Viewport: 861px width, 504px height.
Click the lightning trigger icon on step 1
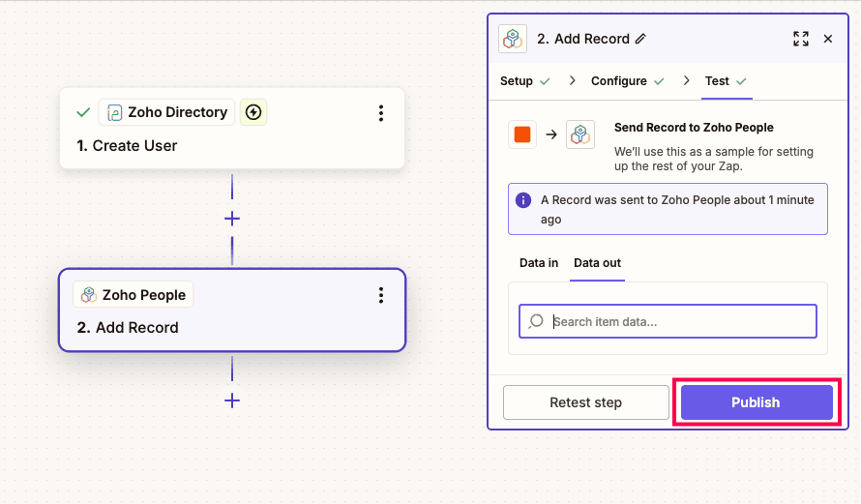[253, 112]
